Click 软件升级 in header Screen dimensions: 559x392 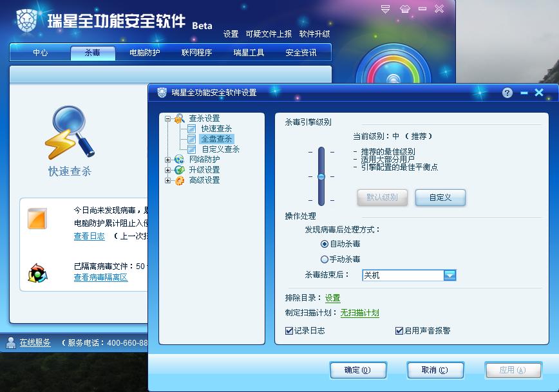[x=314, y=34]
